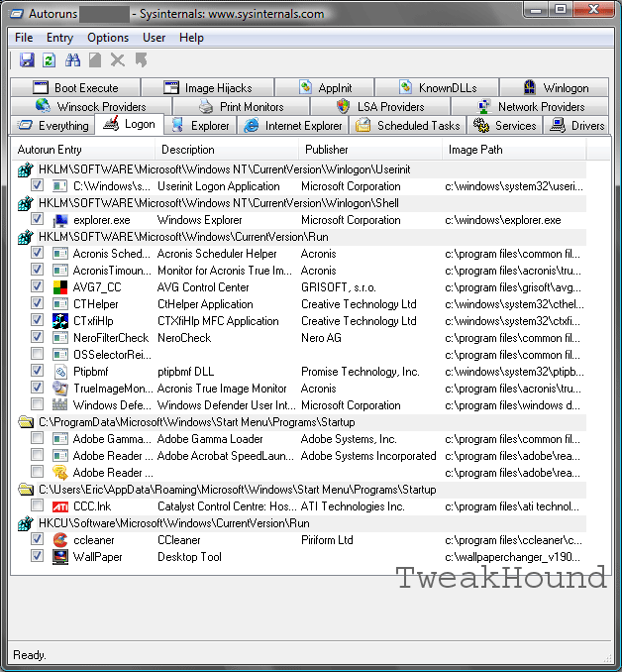Switch to the Drivers tab
The image size is (622, 672).
coord(576,126)
